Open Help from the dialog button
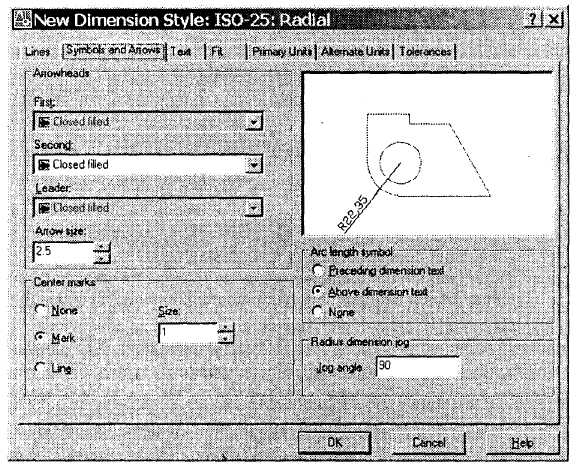 pyautogui.click(x=522, y=443)
